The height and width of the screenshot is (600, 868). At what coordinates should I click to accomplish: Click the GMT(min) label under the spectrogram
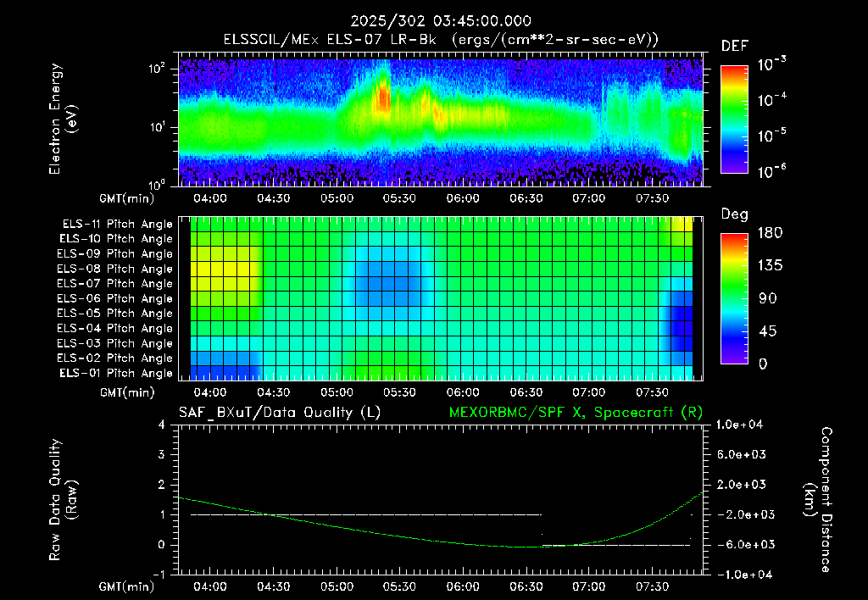[x=127, y=198]
